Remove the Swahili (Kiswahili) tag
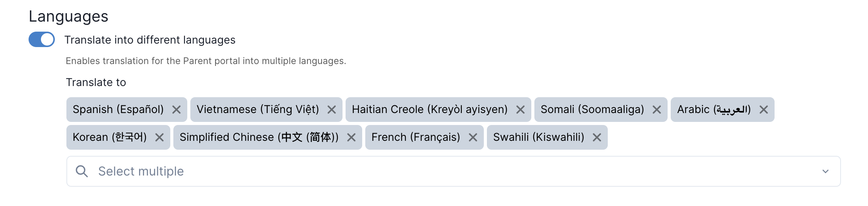 (x=597, y=138)
